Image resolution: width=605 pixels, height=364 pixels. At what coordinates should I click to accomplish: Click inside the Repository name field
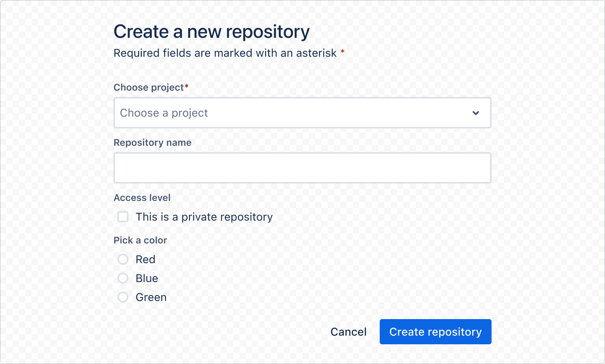(302, 167)
